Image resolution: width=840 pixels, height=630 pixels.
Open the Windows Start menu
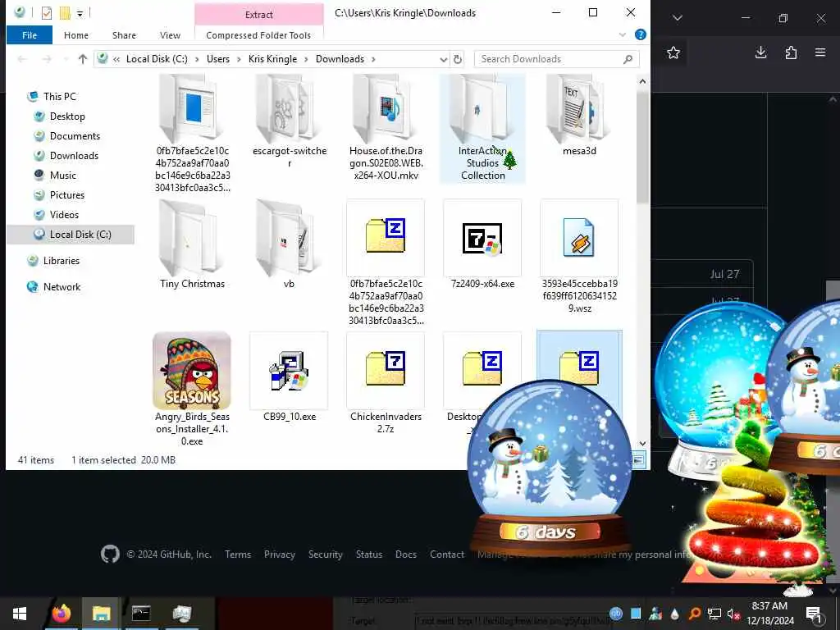pos(20,614)
